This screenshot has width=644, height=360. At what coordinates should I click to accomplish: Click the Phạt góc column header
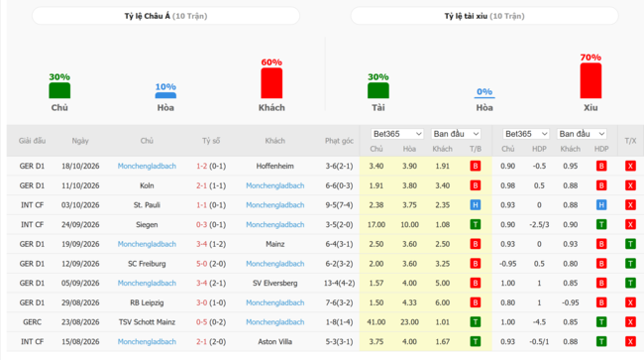click(339, 141)
